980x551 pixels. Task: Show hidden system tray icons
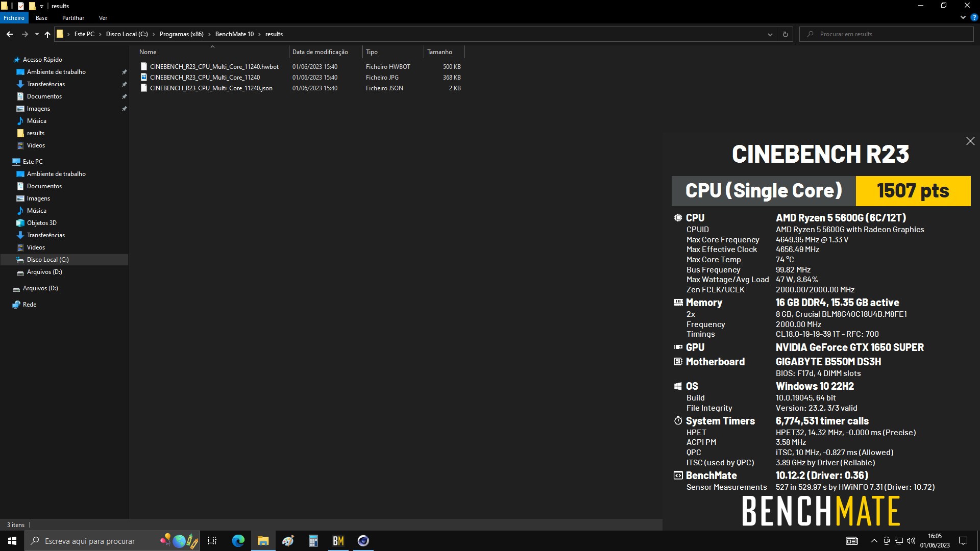point(874,541)
